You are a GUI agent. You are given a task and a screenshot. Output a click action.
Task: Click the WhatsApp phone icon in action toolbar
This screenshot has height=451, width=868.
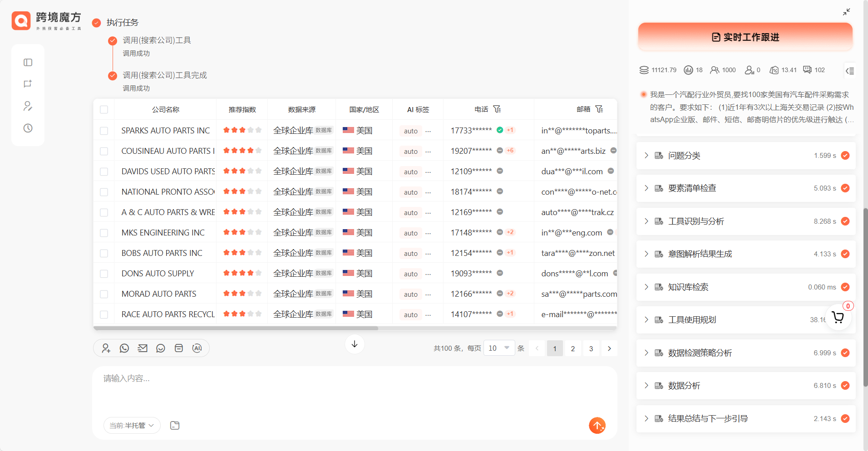tap(124, 348)
